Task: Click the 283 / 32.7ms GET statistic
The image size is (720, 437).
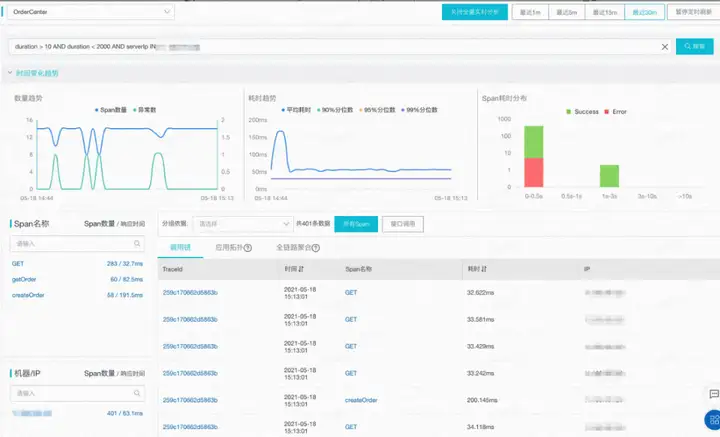Action: (125, 264)
